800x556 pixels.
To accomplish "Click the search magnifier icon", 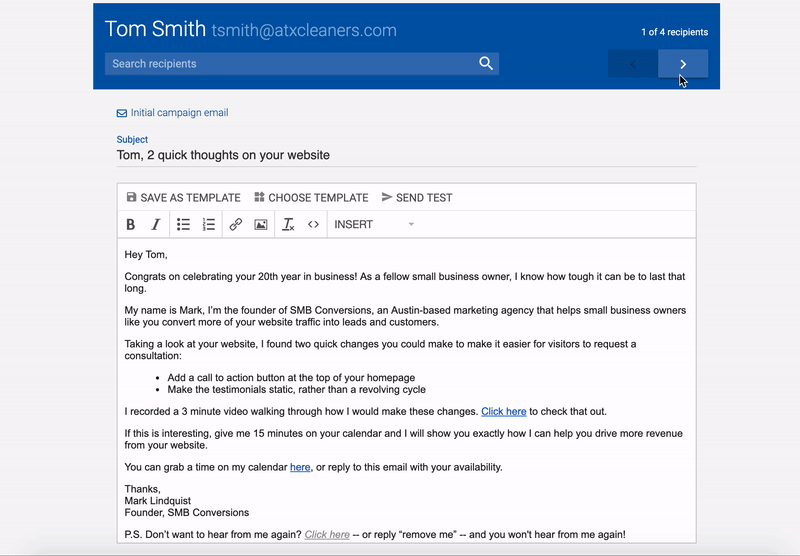I will [486, 64].
